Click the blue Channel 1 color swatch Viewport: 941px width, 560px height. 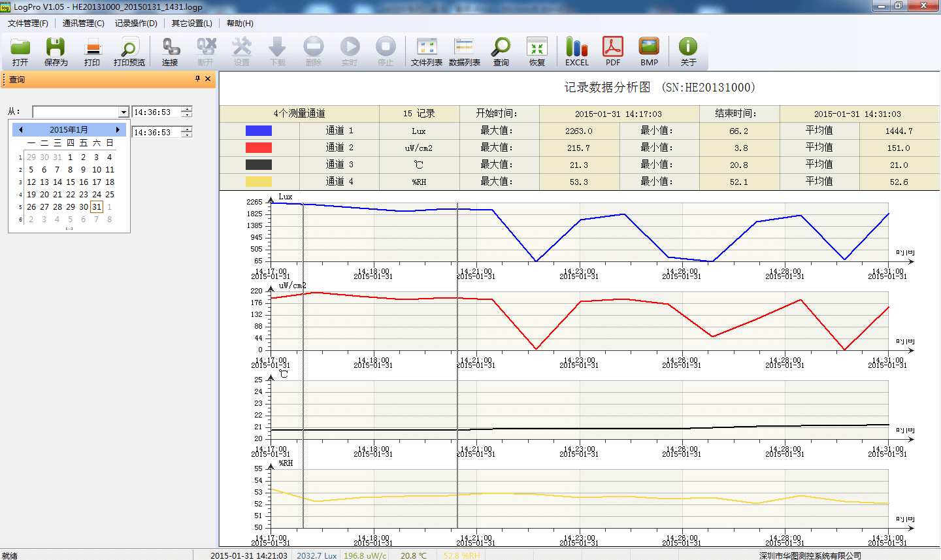(x=258, y=131)
